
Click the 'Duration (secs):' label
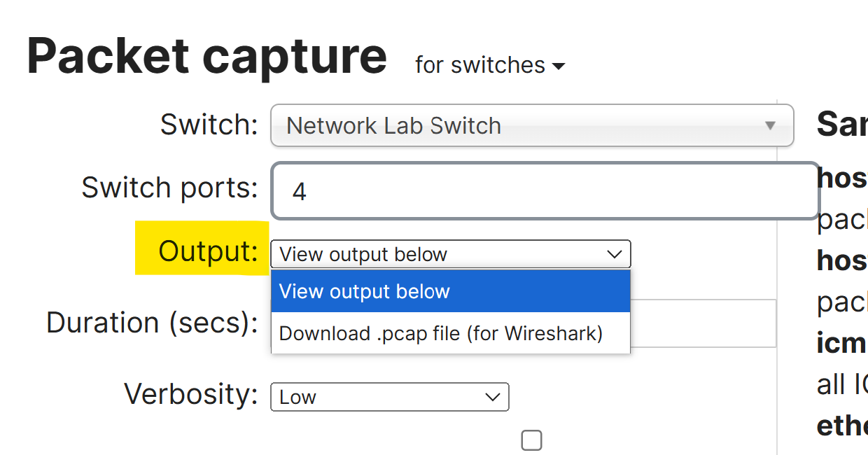click(x=152, y=323)
